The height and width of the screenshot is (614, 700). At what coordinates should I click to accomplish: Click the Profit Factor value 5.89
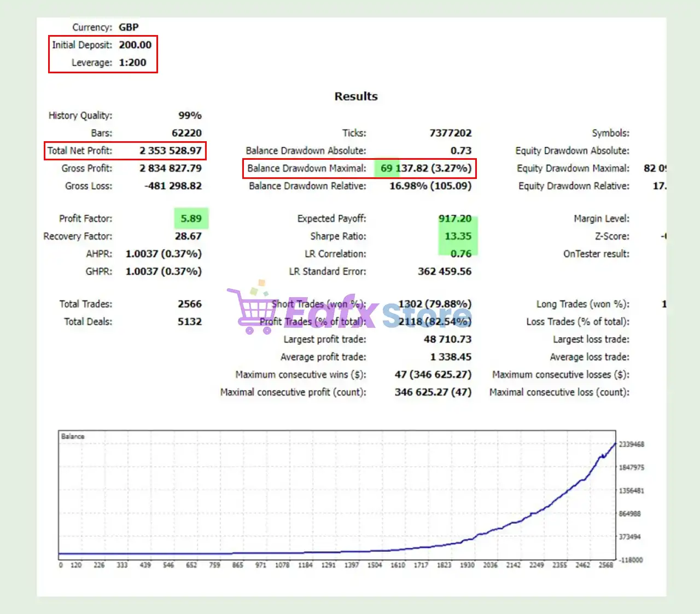pos(191,218)
